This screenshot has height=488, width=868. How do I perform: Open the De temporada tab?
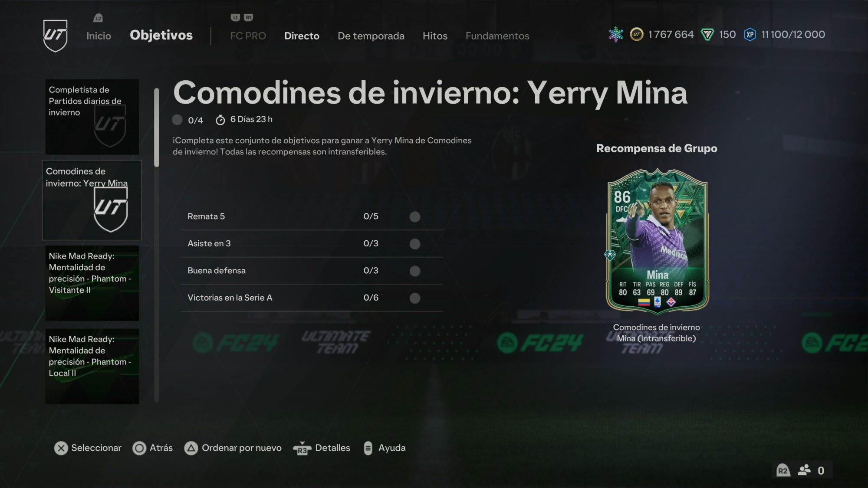(371, 36)
